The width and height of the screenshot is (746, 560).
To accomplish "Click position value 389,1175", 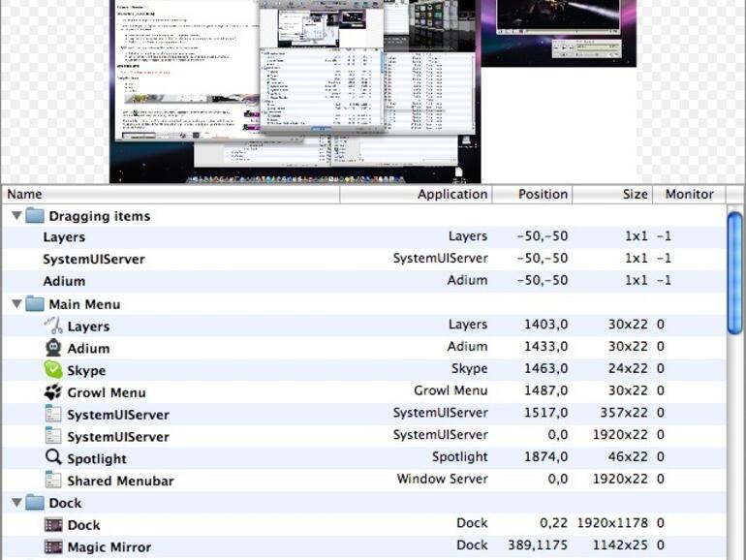I will coord(538,544).
